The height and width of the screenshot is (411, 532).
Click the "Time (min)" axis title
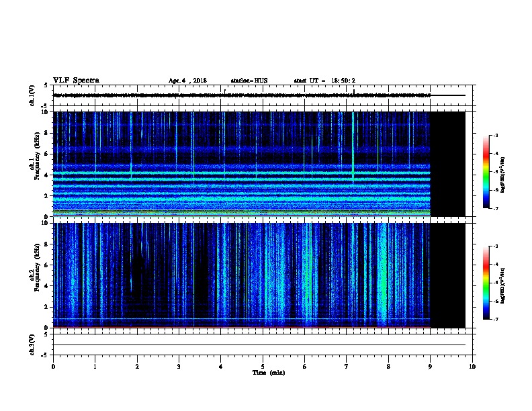[x=269, y=373]
